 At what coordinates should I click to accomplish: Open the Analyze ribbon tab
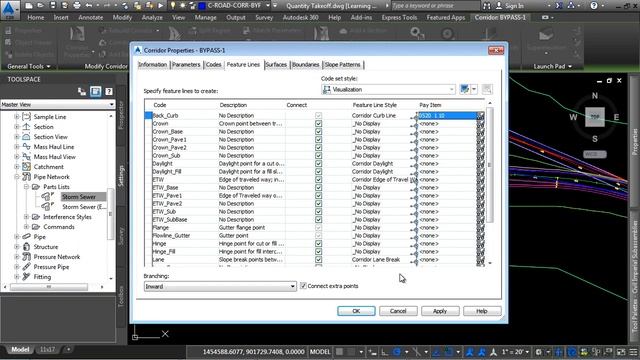152,18
